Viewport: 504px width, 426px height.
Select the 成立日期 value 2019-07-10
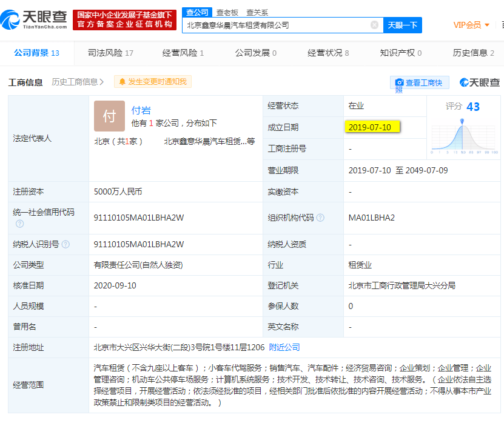(x=369, y=127)
